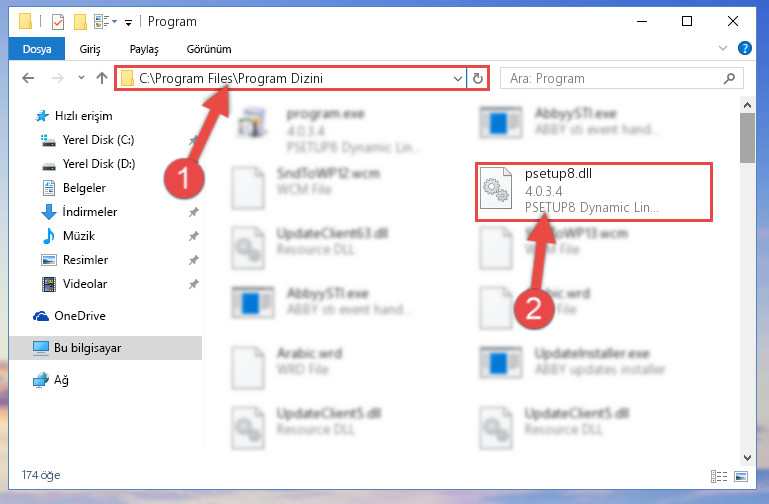Screen dimensions: 769x504
Task: Go up one folder level arrow
Action: [102, 78]
